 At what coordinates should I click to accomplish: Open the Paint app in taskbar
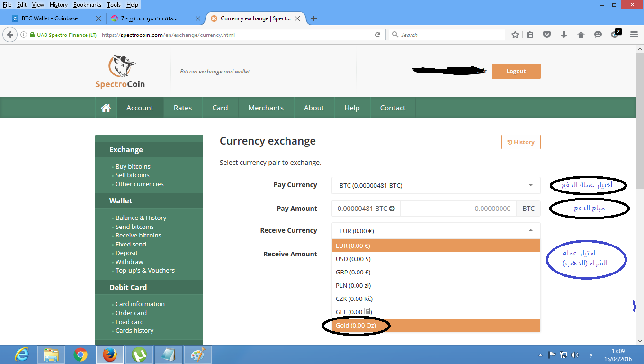pos(198,355)
